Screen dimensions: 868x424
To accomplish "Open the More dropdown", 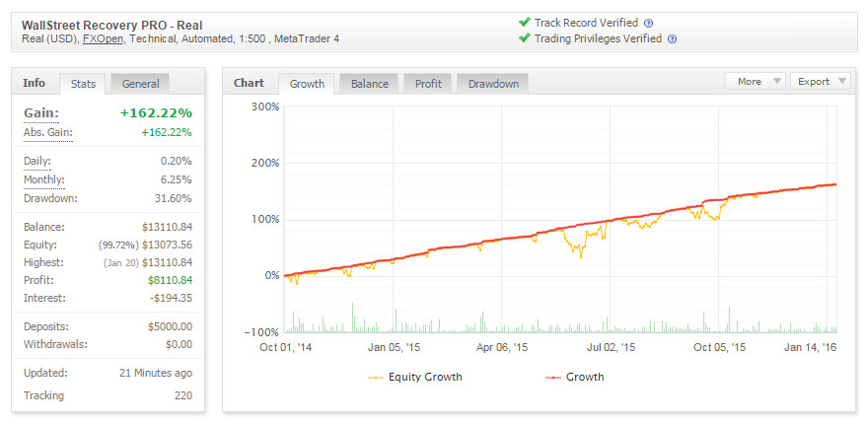I will (x=756, y=82).
